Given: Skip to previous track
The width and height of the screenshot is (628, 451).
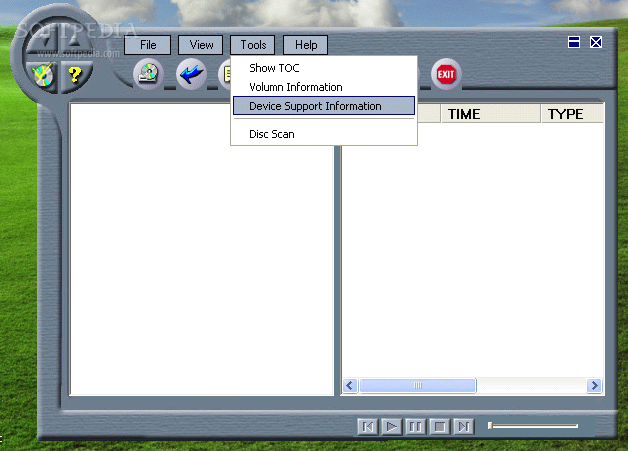Looking at the screenshot, I should pyautogui.click(x=368, y=427).
